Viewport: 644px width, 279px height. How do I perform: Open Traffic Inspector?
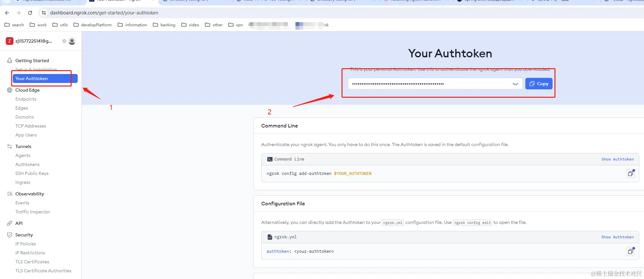(x=33, y=212)
